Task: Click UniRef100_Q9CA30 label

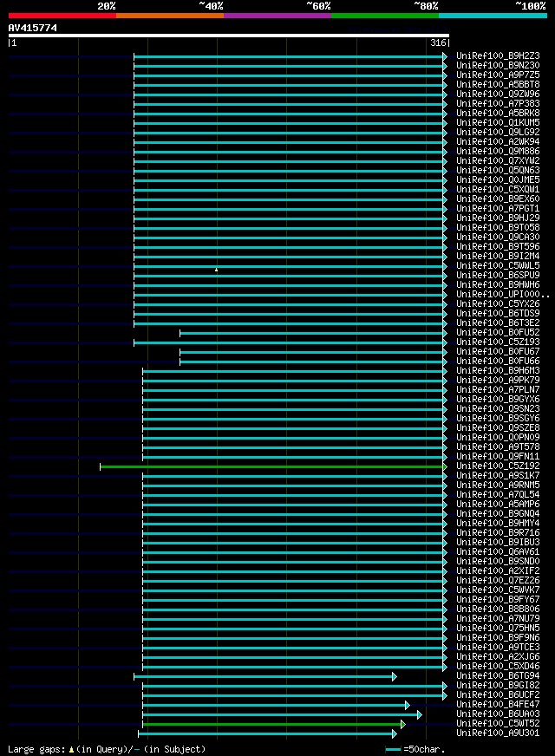Action: (x=498, y=238)
